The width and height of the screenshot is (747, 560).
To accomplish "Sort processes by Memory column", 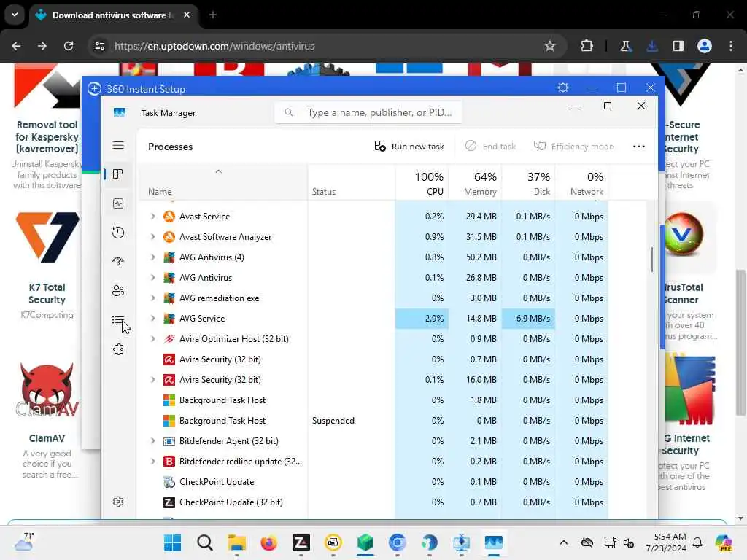I will tap(475, 183).
